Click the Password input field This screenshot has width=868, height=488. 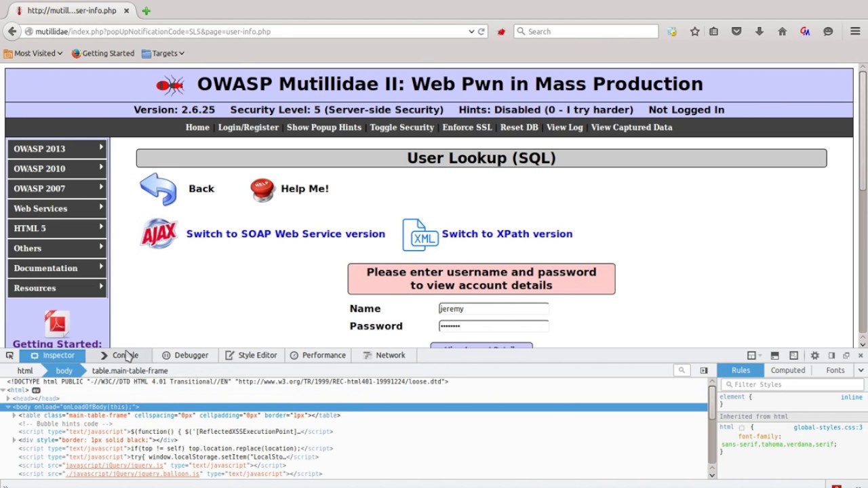click(494, 326)
